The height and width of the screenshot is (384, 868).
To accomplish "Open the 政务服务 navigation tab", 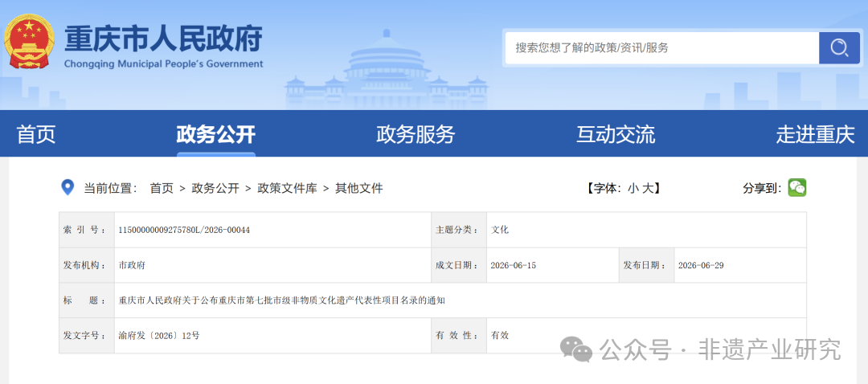I will (x=416, y=134).
